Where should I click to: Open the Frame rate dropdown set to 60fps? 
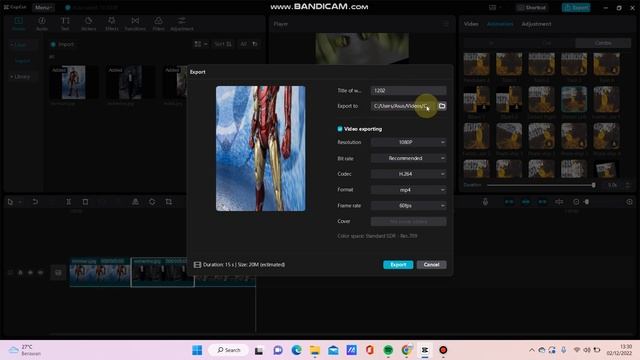409,206
